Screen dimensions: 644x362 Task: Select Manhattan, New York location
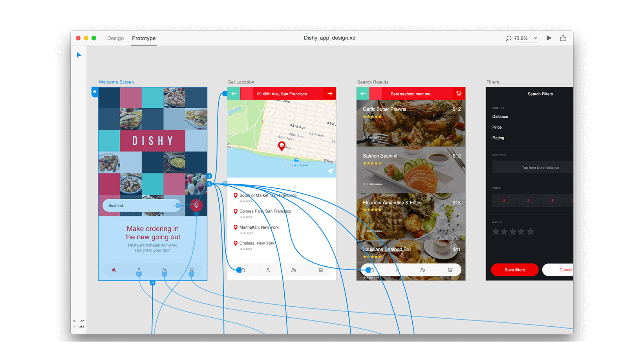(259, 227)
